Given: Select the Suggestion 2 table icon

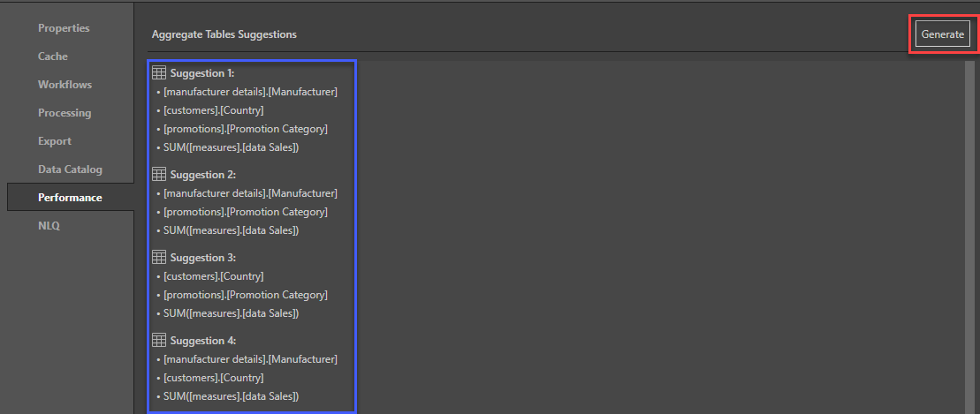Looking at the screenshot, I should tap(159, 175).
